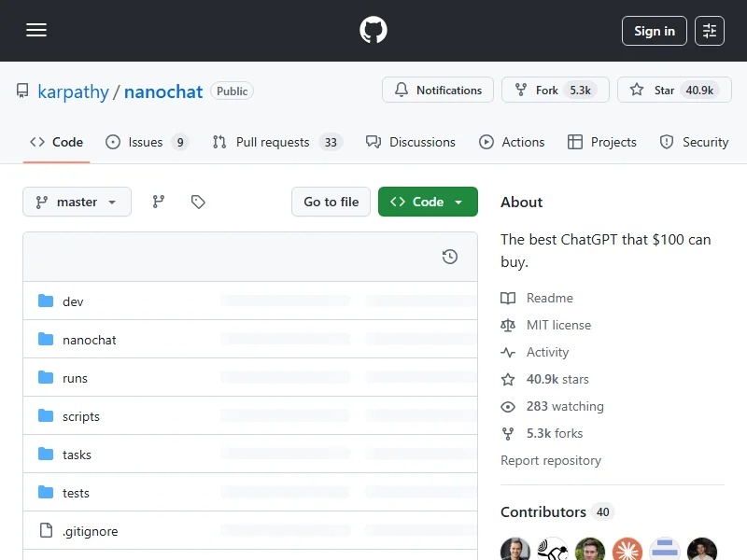The height and width of the screenshot is (560, 747).
Task: Open the scripts folder
Action: point(81,416)
